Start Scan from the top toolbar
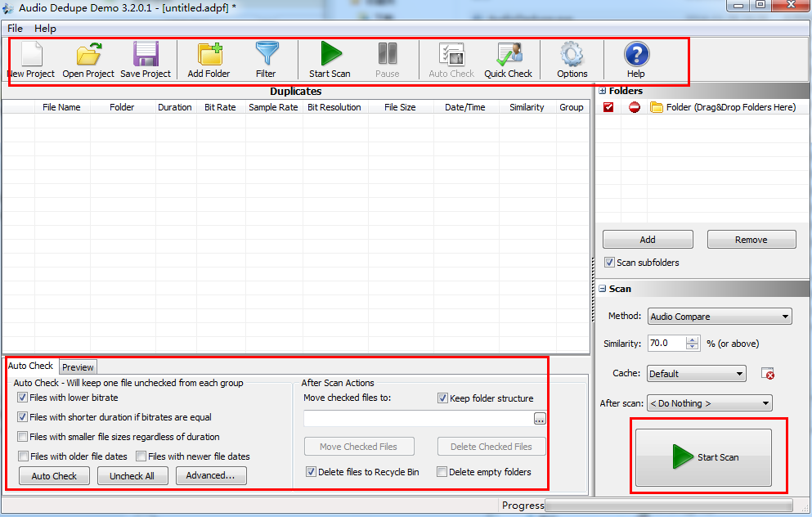The image size is (812, 517). click(x=330, y=60)
